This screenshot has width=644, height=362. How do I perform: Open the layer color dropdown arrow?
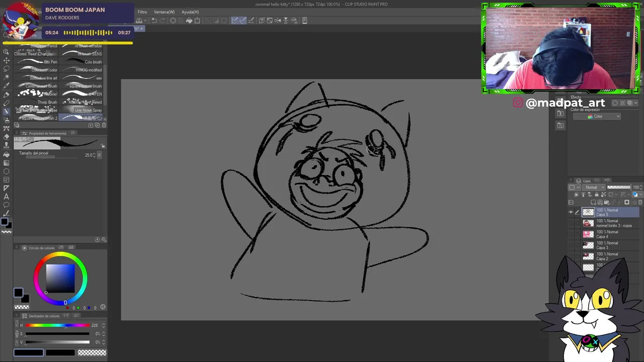(x=640, y=195)
